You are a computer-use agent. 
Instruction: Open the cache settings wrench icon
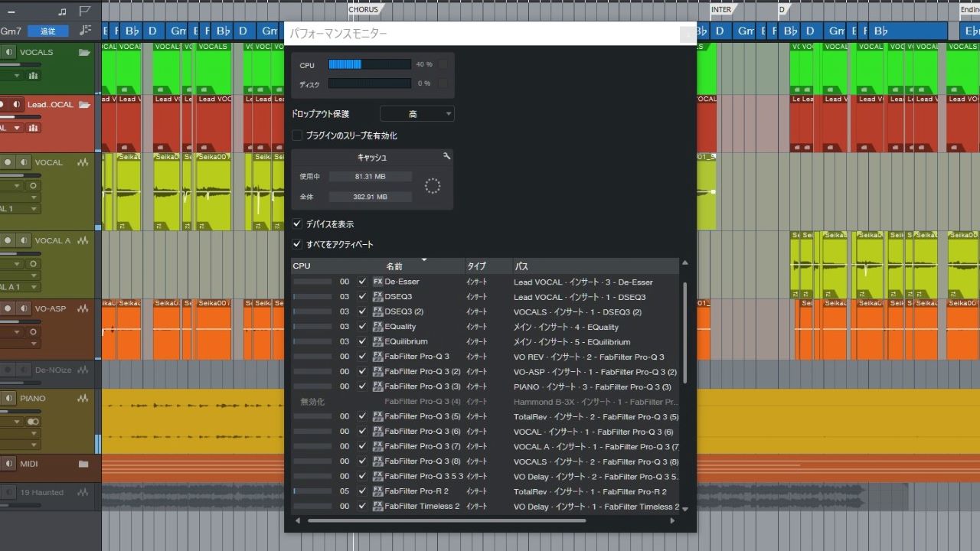(x=447, y=156)
